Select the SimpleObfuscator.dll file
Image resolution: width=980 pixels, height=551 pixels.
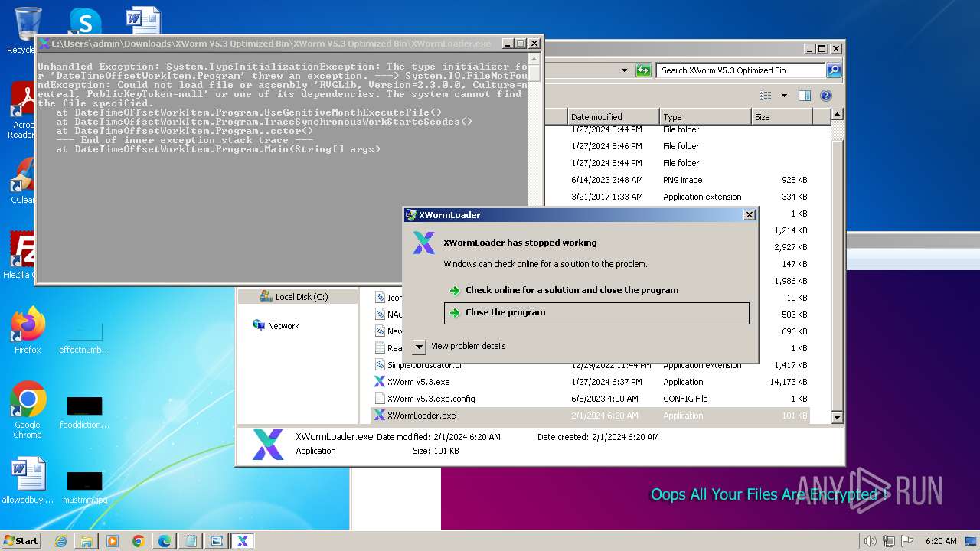click(590, 365)
